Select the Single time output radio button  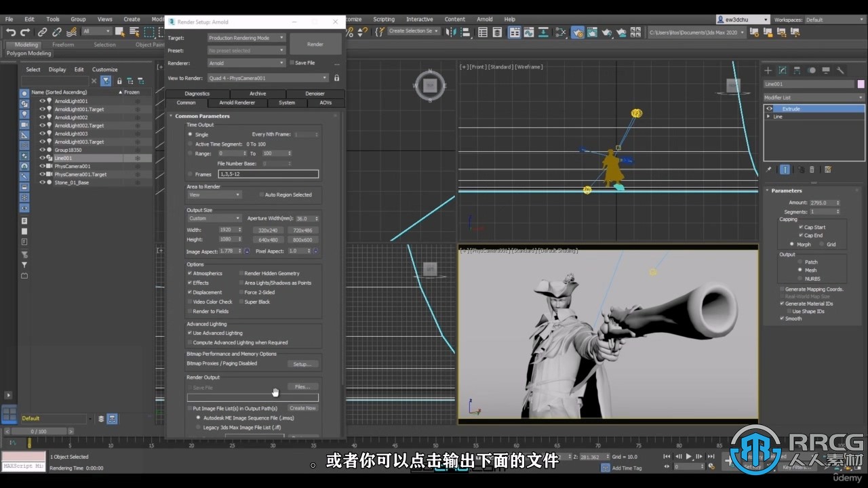coord(190,134)
